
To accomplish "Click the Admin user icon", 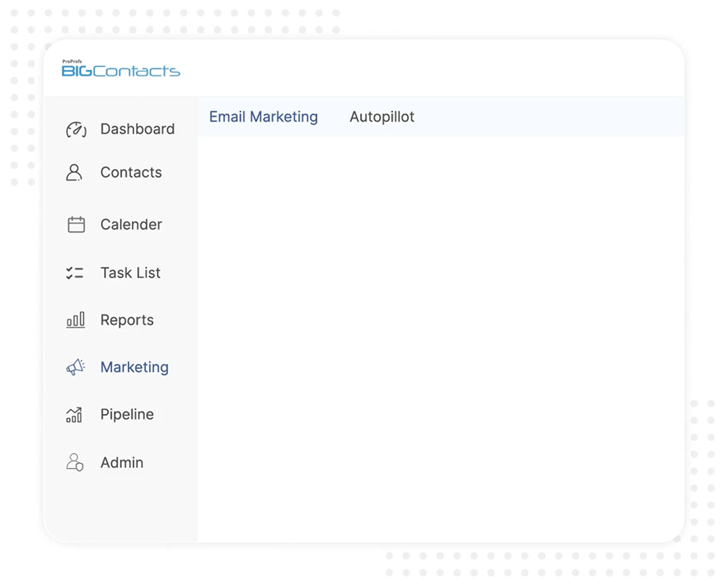I will click(x=75, y=462).
